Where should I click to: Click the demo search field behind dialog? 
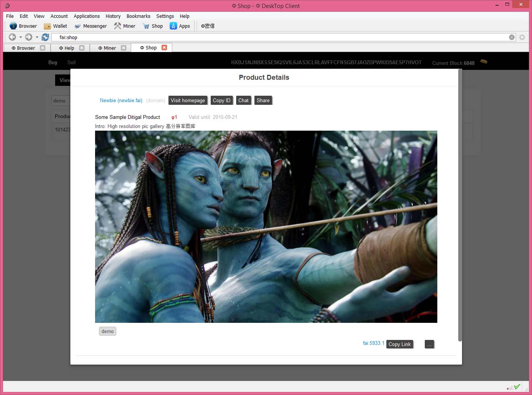(x=61, y=101)
